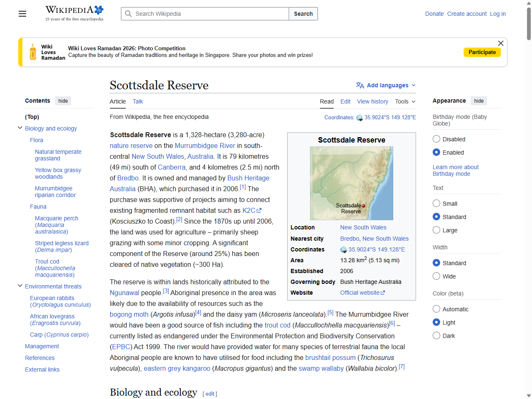Jump to (Top) in contents

click(x=32, y=117)
